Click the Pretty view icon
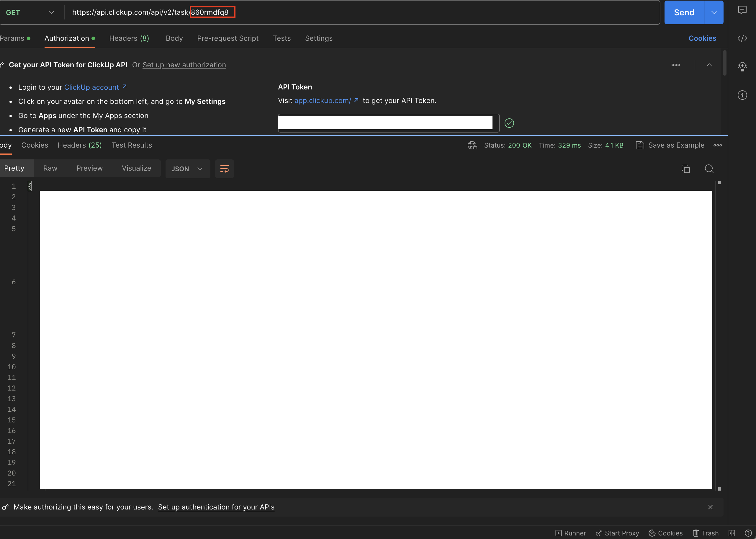756x539 pixels. click(14, 169)
